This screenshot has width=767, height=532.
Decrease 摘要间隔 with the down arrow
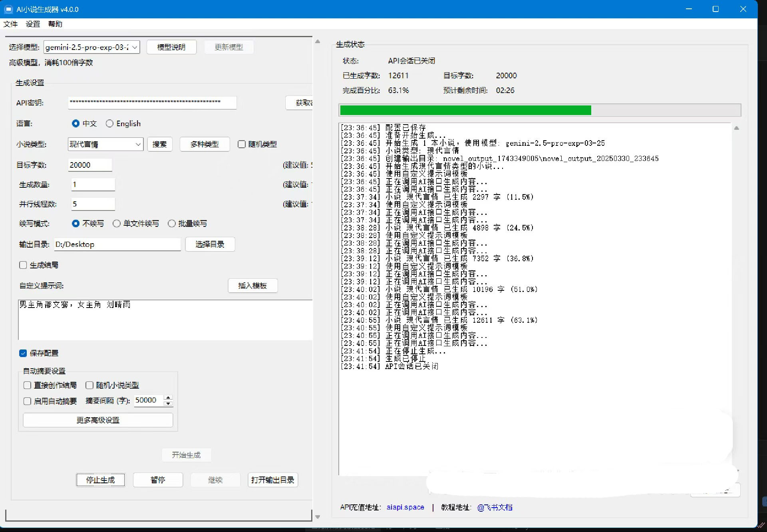pyautogui.click(x=169, y=403)
